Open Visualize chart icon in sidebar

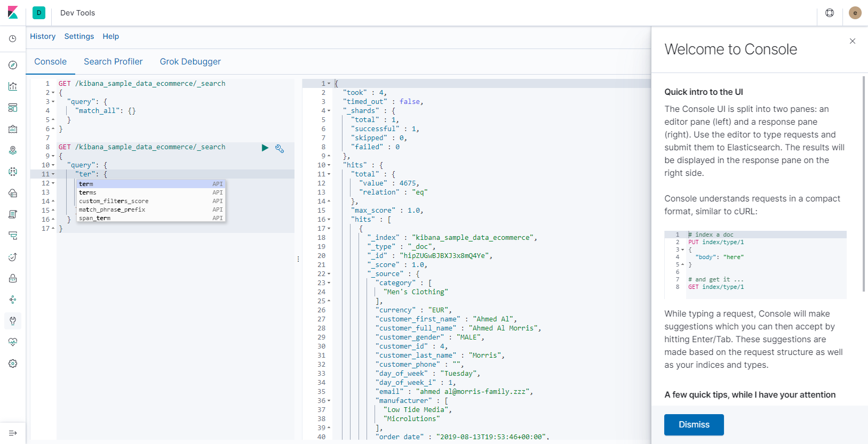[x=13, y=86]
